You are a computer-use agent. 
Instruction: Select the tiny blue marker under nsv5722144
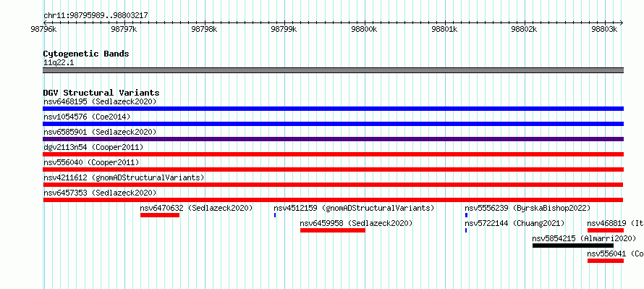[466, 230]
